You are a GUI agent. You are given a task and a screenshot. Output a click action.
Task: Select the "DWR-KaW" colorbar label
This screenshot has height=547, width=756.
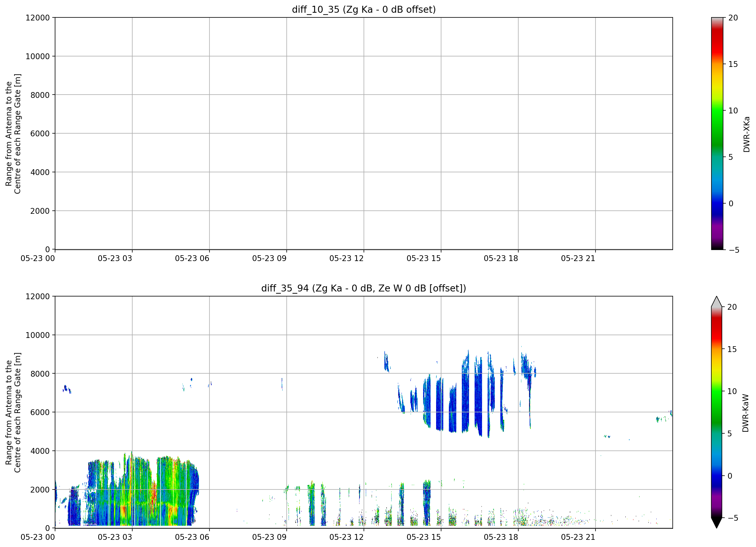tap(746, 413)
